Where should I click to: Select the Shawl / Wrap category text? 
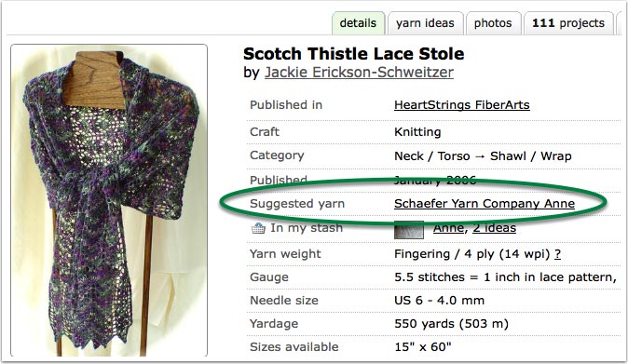click(x=531, y=155)
